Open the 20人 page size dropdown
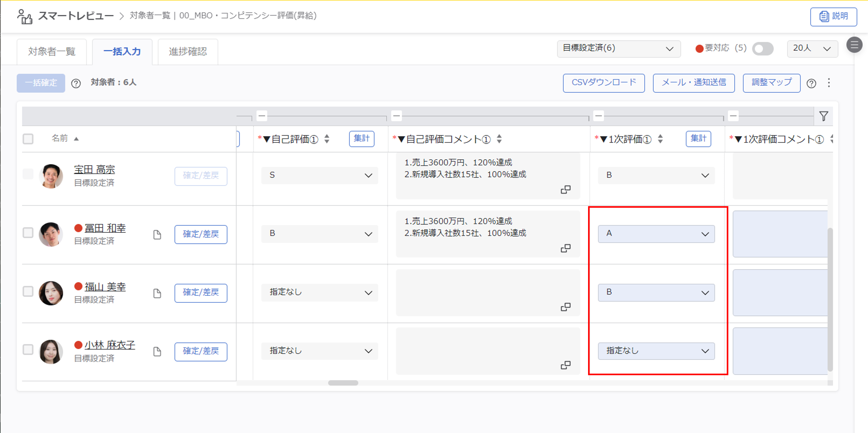The image size is (868, 433). click(x=812, y=49)
